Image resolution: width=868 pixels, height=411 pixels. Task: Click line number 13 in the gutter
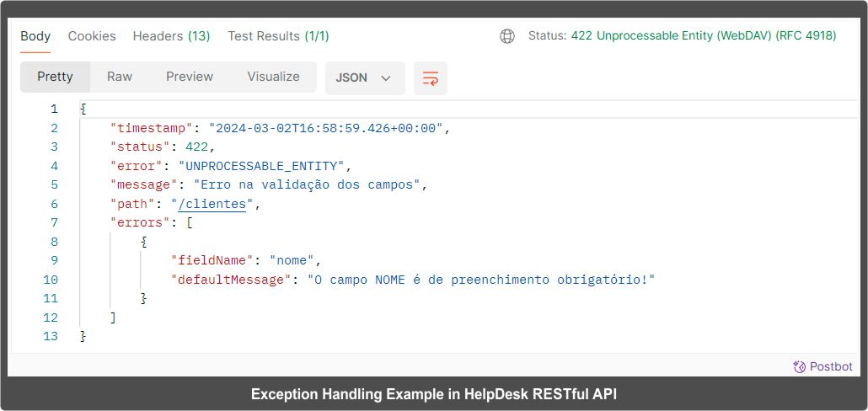tap(51, 336)
